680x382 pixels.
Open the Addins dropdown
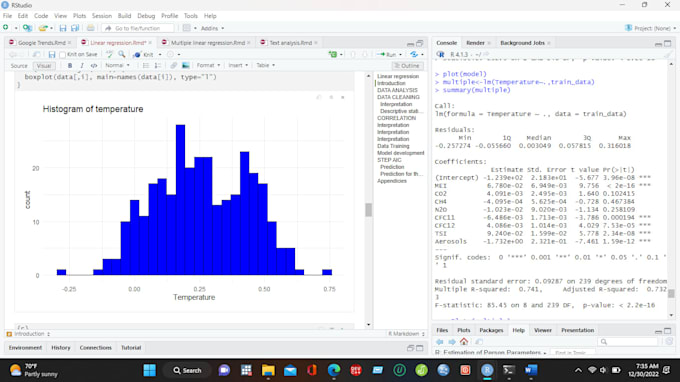pos(212,28)
